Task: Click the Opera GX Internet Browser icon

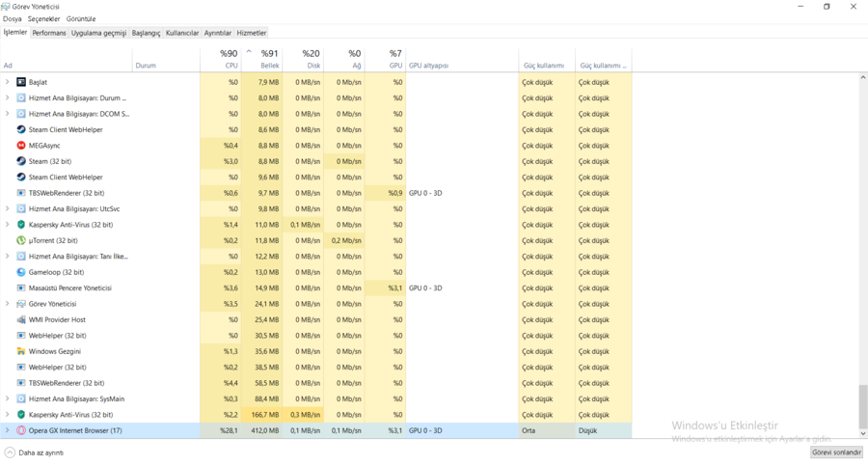Action: click(x=21, y=430)
